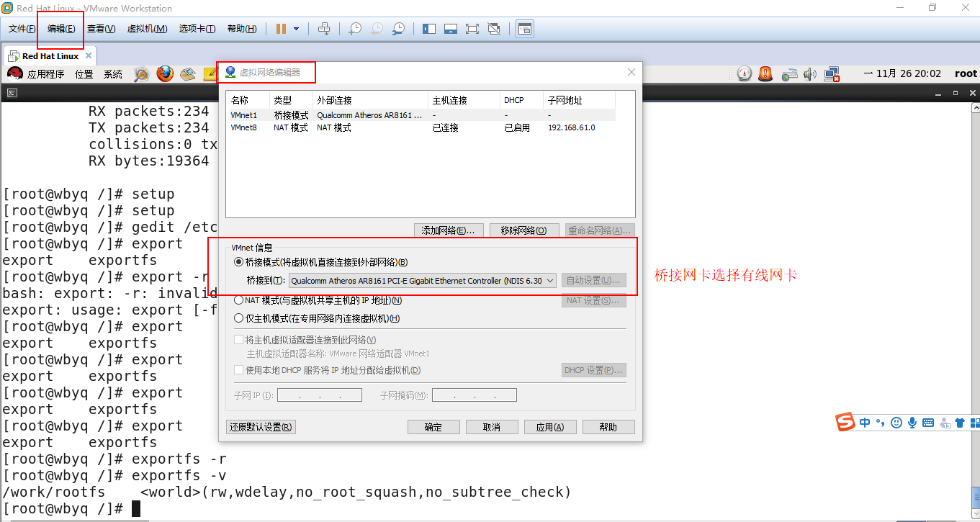Open the Sogou skin shirt icon
The width and height of the screenshot is (980, 522).
pos(959,423)
